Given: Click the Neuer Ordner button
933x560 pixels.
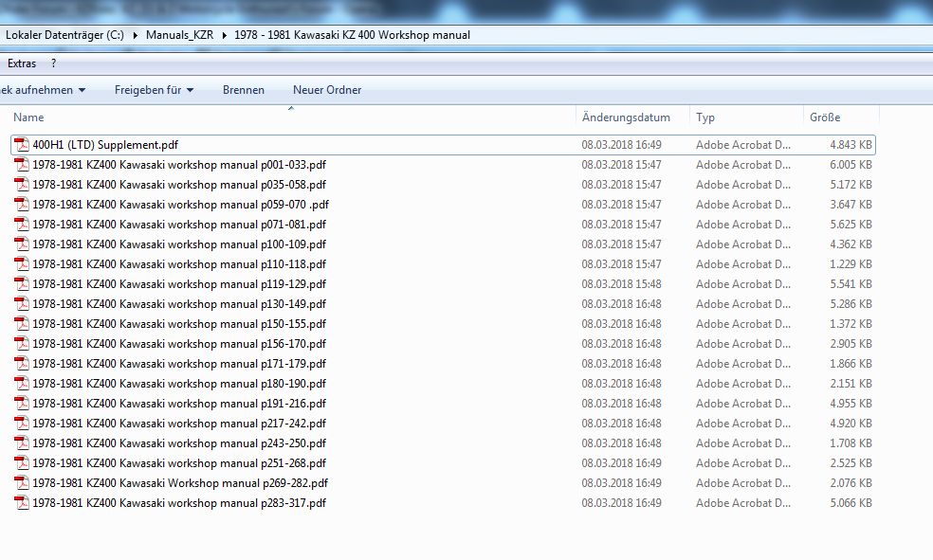Looking at the screenshot, I should tap(326, 90).
